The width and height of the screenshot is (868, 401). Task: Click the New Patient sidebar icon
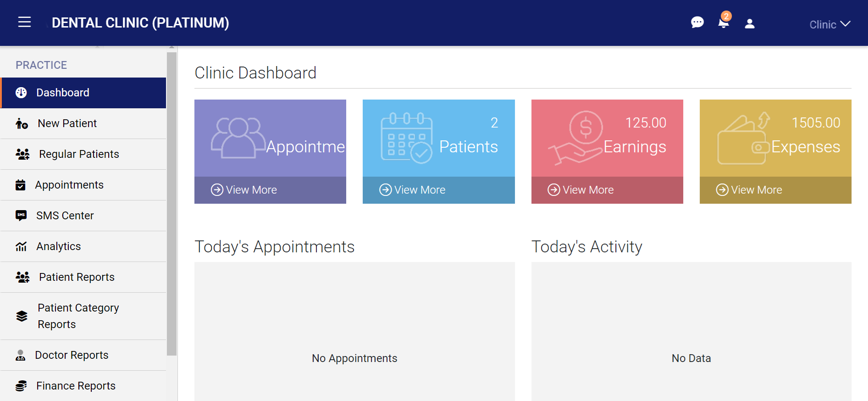pos(22,123)
